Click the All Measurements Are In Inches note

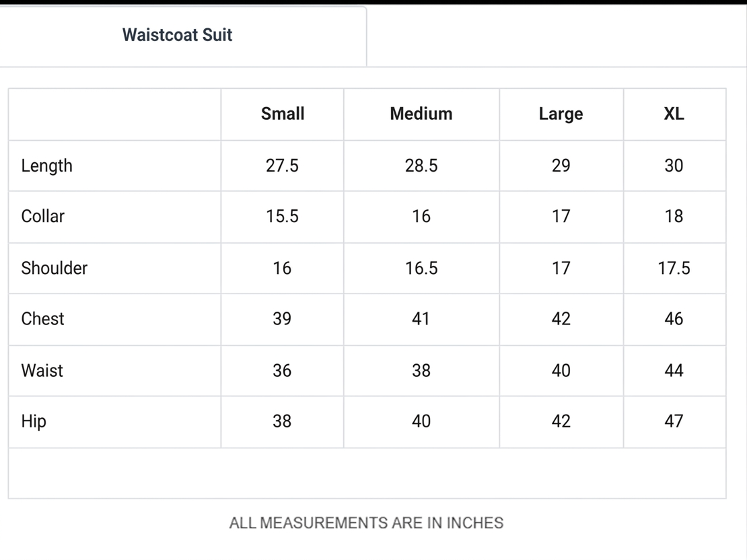(x=366, y=523)
